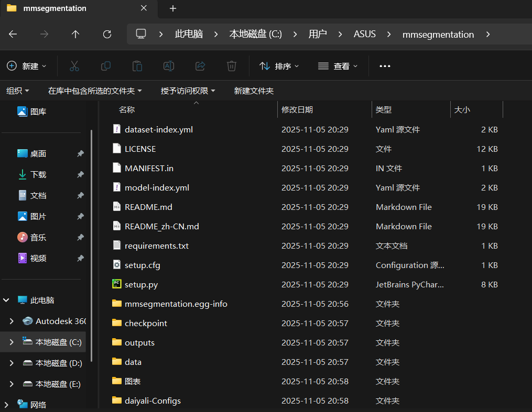Viewport: 532px width, 412px height.
Task: Click the Paste clipboard icon
Action: pyautogui.click(x=137, y=66)
